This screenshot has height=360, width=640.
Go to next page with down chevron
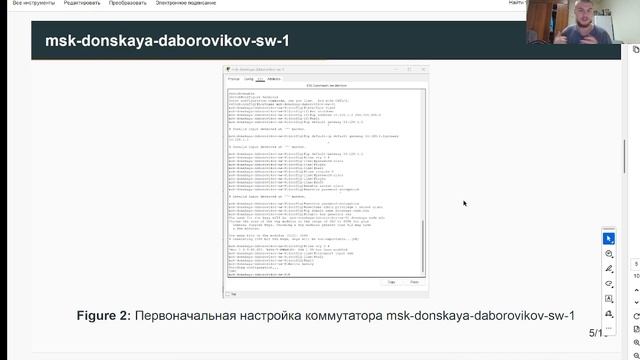click(x=636, y=302)
